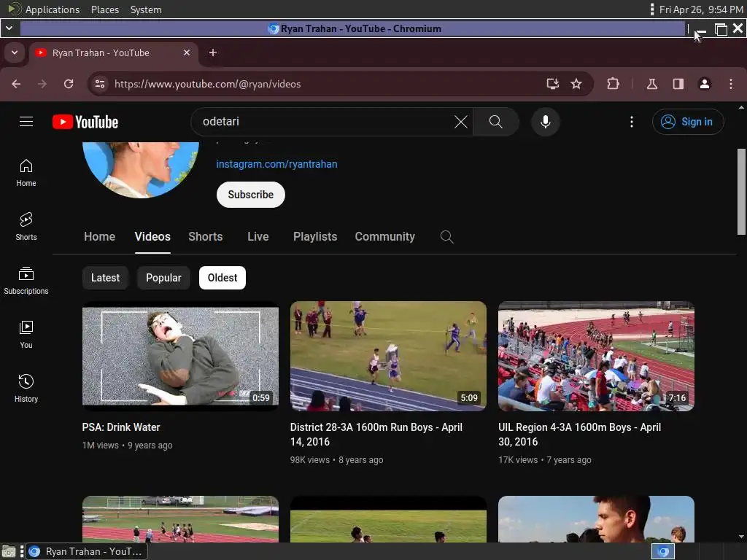Switch to the channel Playlists tab
The height and width of the screenshot is (560, 747).
pos(315,237)
